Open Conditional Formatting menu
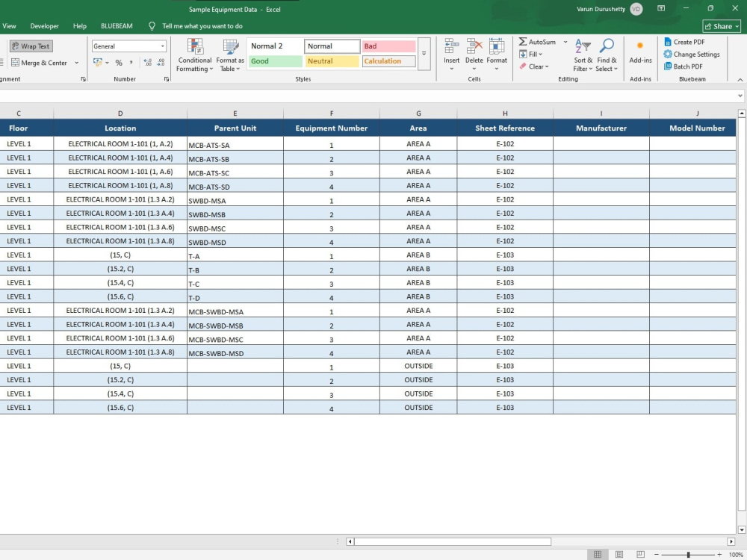Image resolution: width=747 pixels, height=560 pixels. [x=194, y=55]
